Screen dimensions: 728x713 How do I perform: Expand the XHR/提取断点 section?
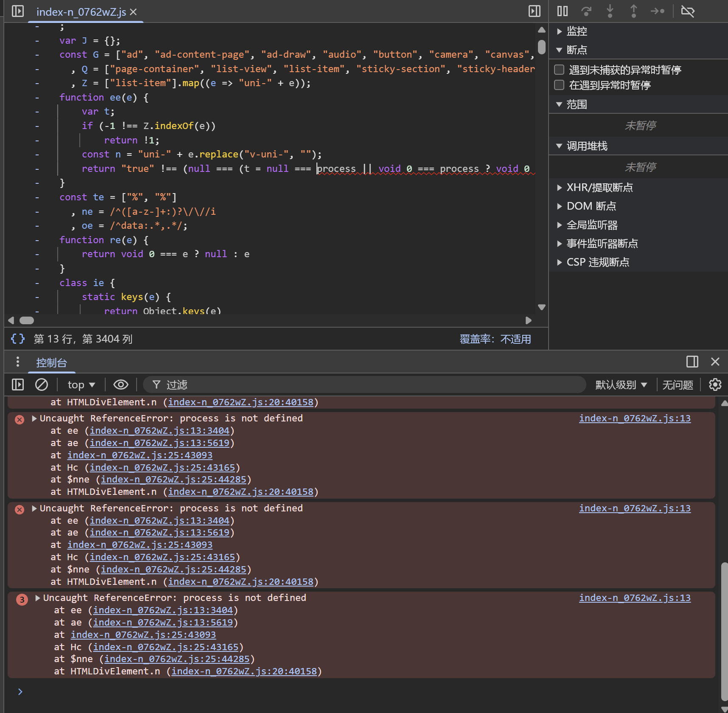click(599, 188)
